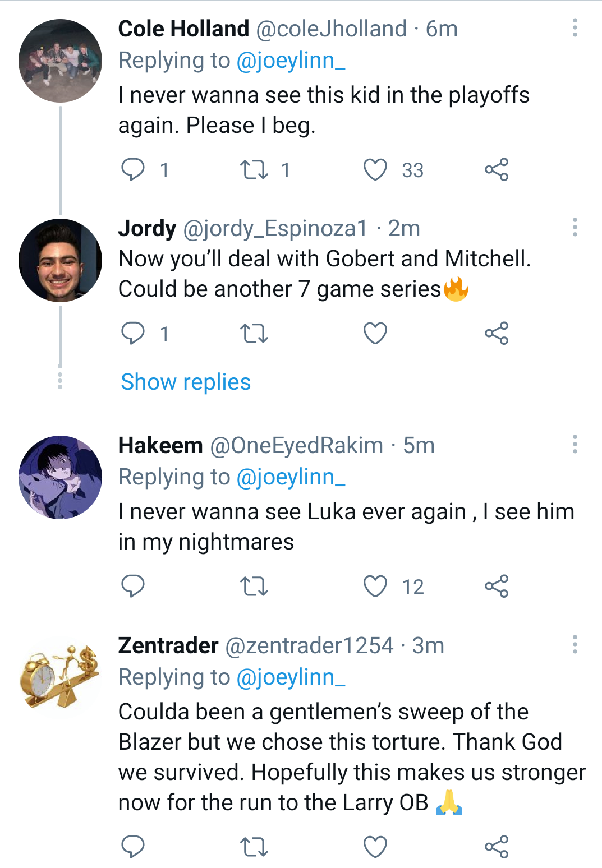This screenshot has width=602, height=868.
Task: View Zentrader's profile avatar
Action: tap(61, 677)
